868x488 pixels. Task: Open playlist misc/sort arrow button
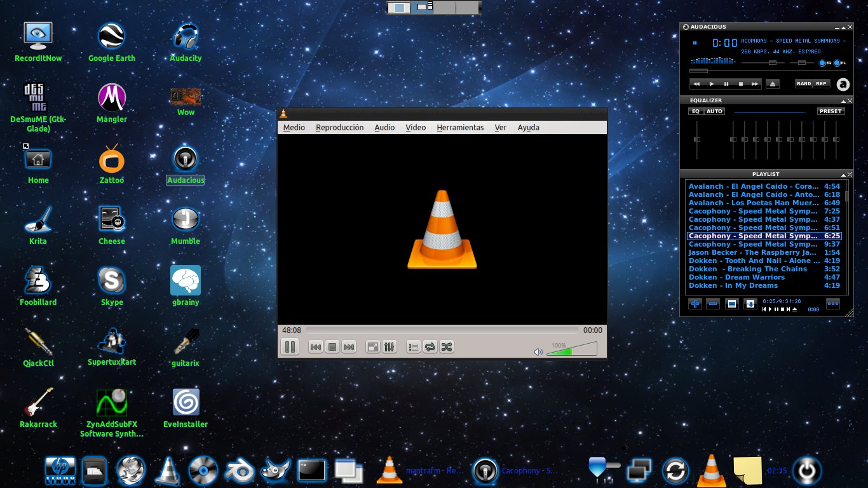(750, 304)
